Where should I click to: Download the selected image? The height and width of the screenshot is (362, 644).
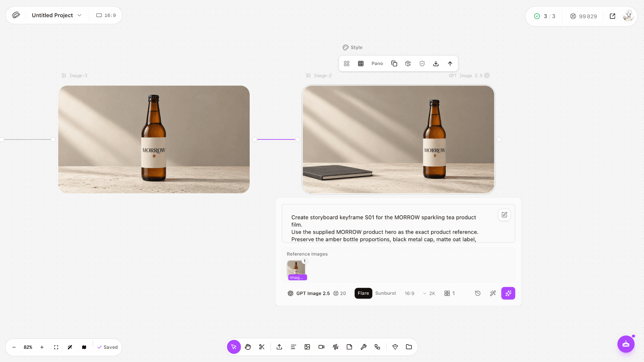coord(436,63)
